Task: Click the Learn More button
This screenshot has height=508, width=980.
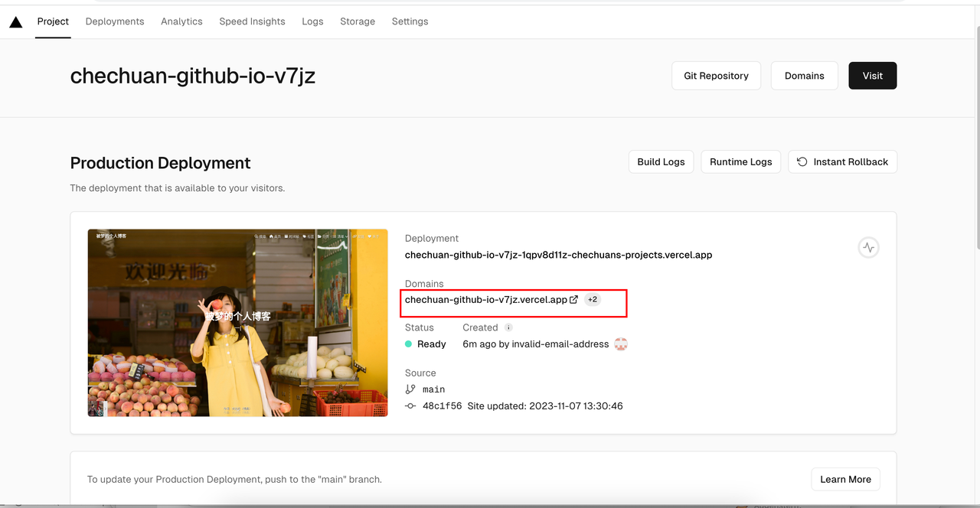Action: coord(846,479)
